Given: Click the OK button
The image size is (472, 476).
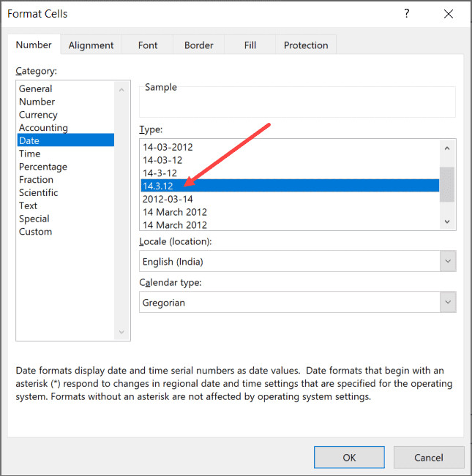Looking at the screenshot, I should [x=349, y=457].
